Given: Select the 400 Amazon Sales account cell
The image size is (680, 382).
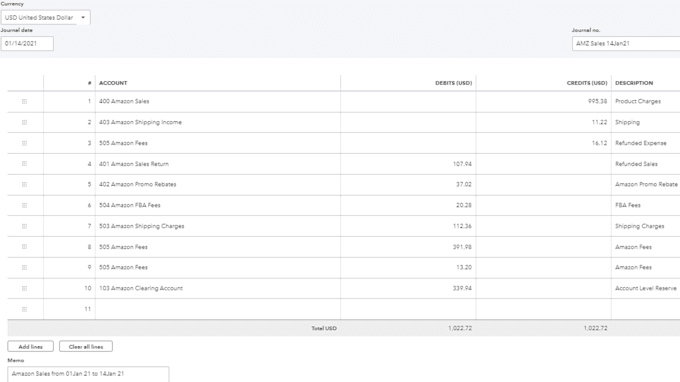Looking at the screenshot, I should [x=218, y=101].
